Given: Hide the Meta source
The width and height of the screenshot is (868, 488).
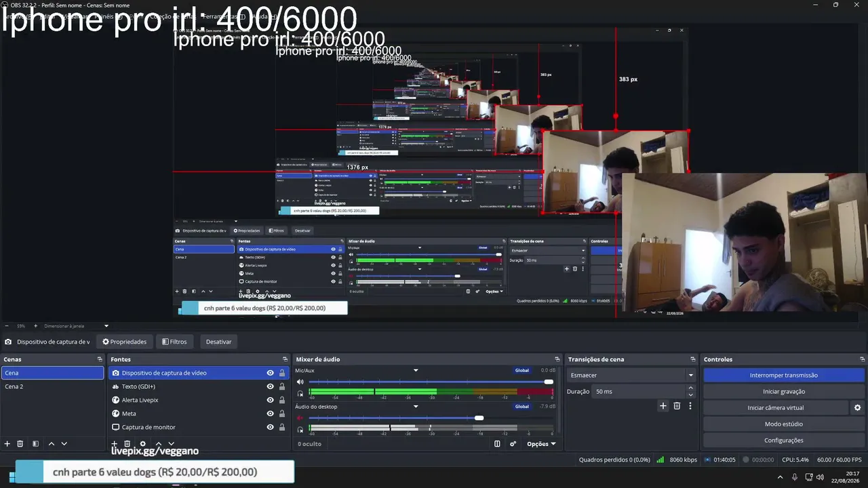Looking at the screenshot, I should click(x=271, y=413).
